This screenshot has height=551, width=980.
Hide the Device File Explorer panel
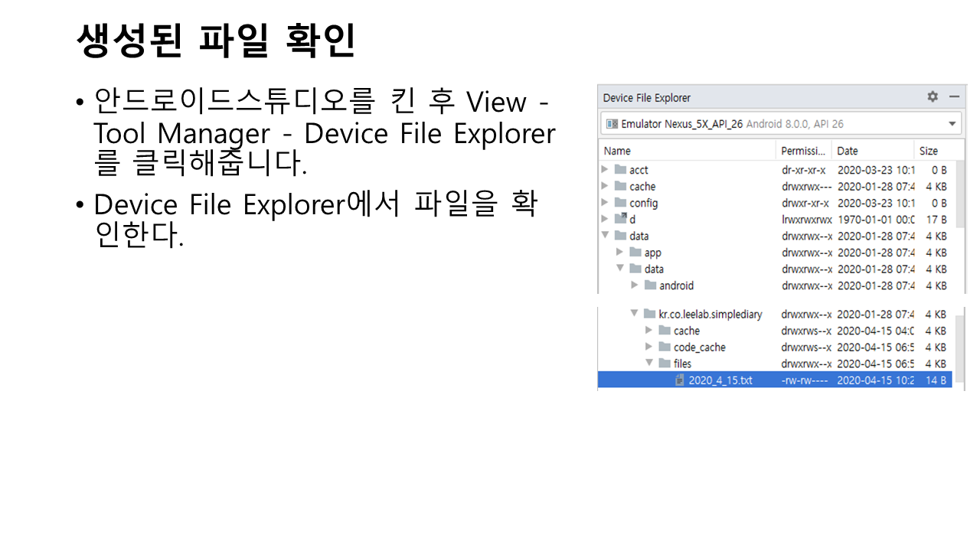[954, 97]
